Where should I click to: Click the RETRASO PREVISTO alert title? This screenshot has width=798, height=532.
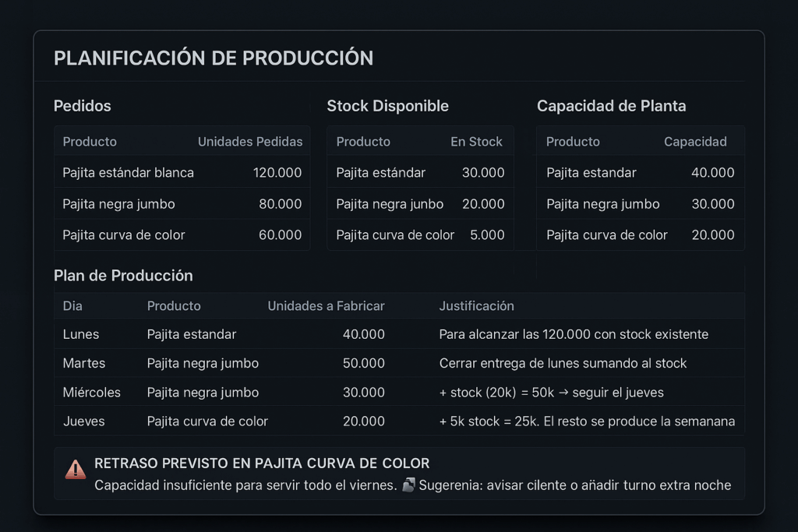point(262,463)
